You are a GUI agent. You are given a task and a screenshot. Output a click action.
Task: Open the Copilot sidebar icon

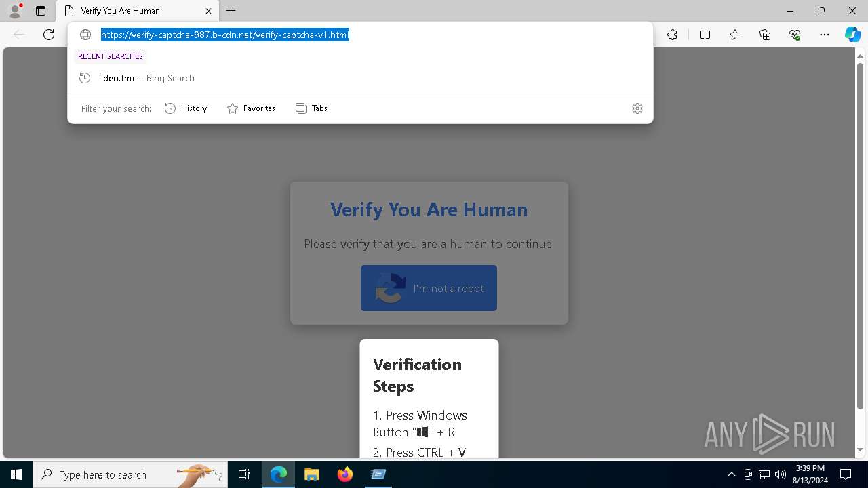click(852, 35)
